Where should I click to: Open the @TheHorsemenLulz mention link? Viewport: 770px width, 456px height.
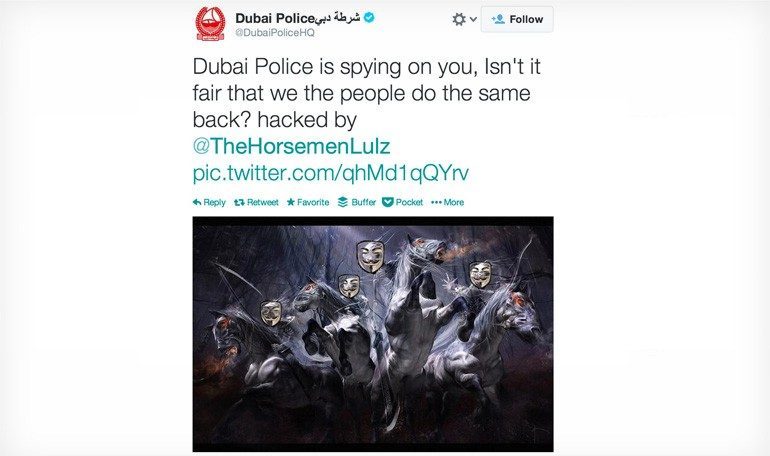coord(292,146)
